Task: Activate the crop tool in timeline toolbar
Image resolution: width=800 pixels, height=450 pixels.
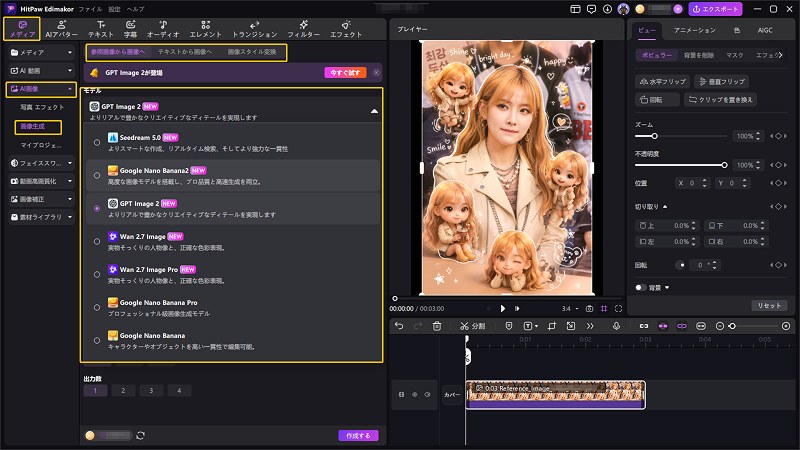Action: (x=552, y=326)
